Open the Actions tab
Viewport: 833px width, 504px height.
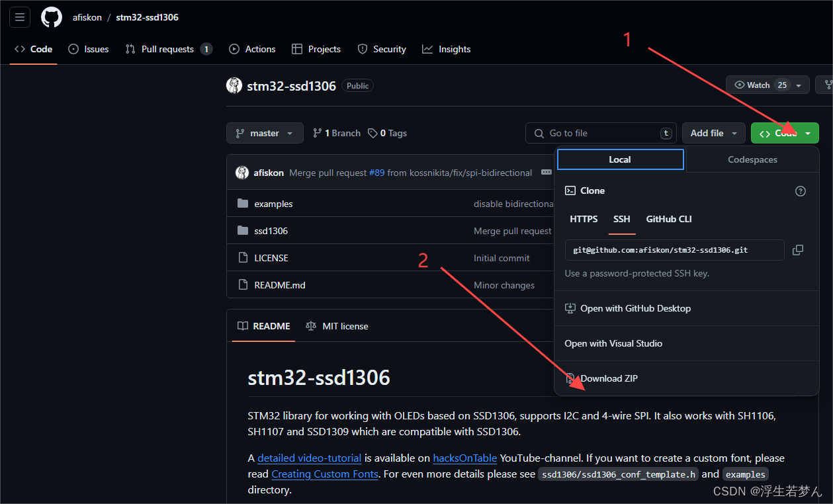(252, 49)
